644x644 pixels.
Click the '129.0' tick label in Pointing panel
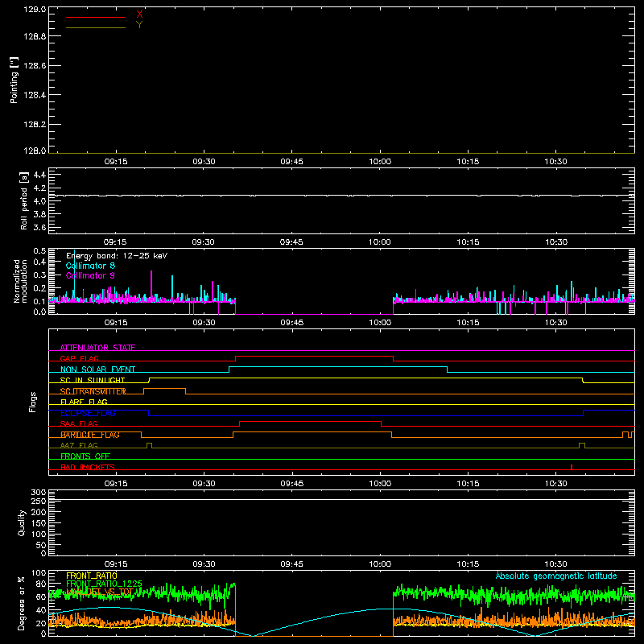35,10
